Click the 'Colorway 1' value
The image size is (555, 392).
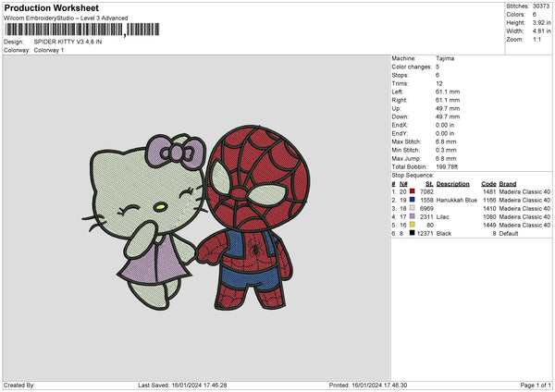[x=49, y=50]
